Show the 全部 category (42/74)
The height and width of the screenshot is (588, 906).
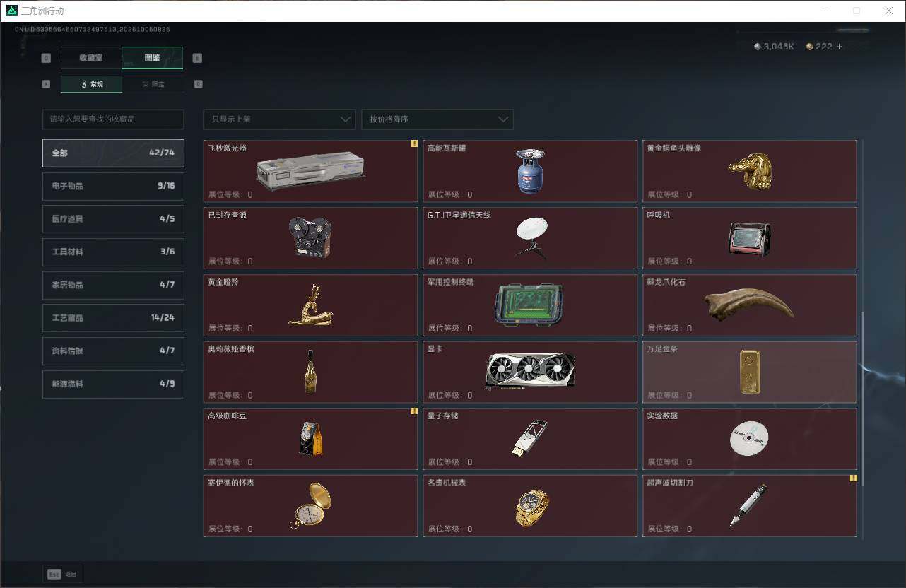click(x=113, y=153)
